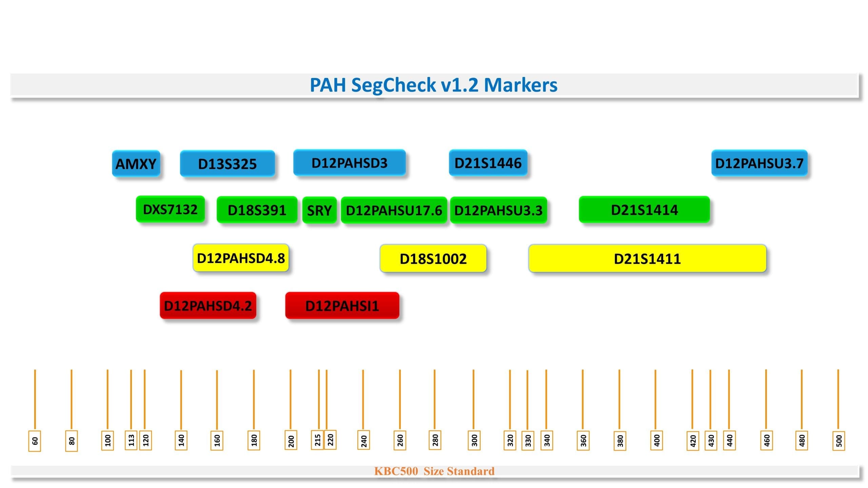Select the blue D13S325 marker

[x=227, y=164]
